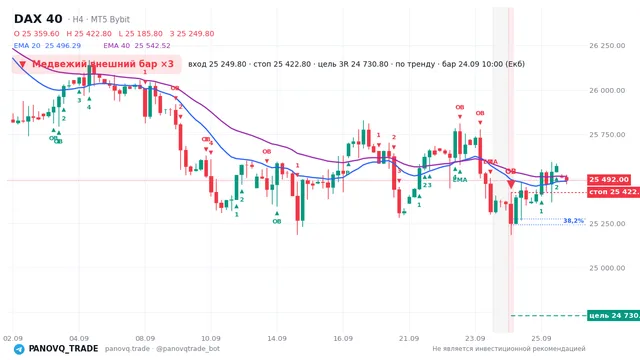Click the green "EMA" marker label near 23.09
This screenshot has width=640, height=360.
tap(460, 180)
